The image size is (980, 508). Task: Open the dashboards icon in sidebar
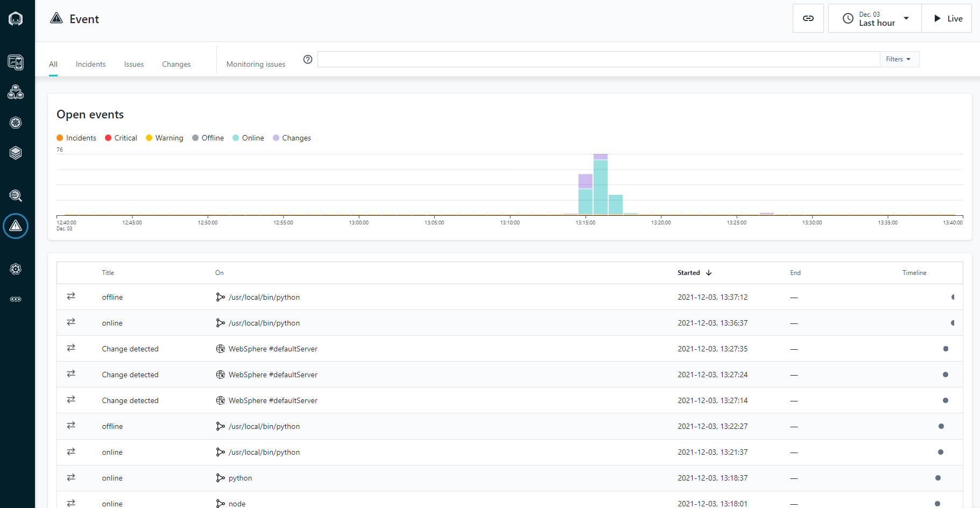click(x=16, y=62)
